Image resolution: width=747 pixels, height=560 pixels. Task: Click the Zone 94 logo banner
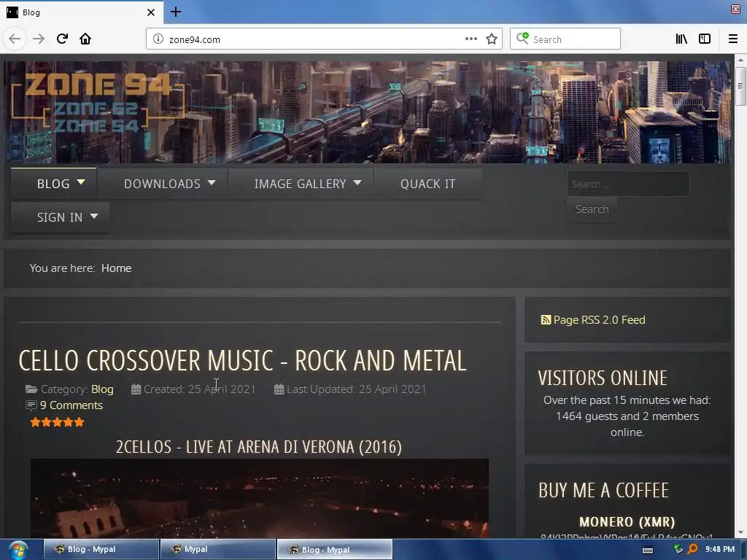pyautogui.click(x=98, y=102)
